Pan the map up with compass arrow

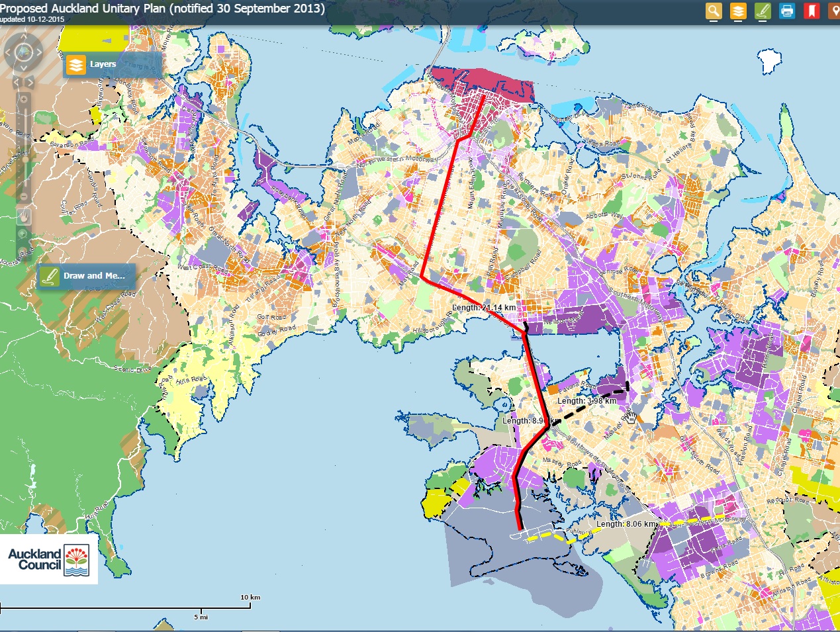24,36
